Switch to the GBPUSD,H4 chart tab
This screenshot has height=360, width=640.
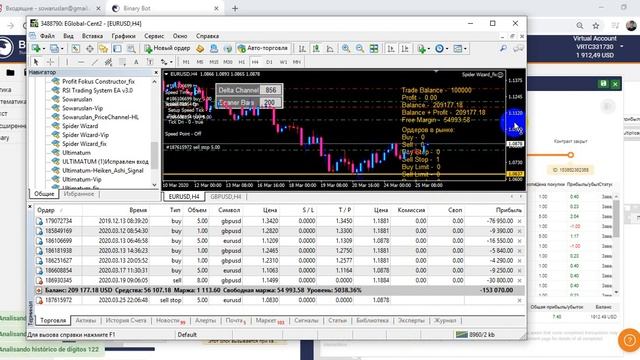pyautogui.click(x=226, y=197)
